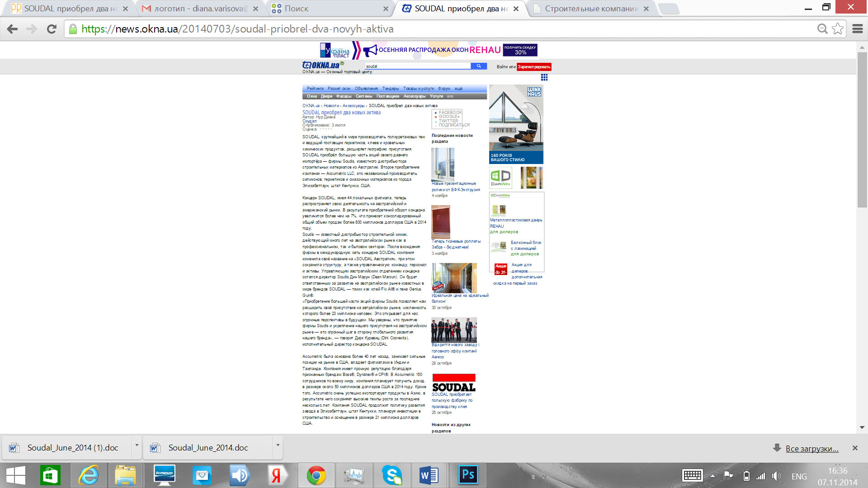This screenshot has width=868, height=488.
Task: Open Skype from the taskbar
Action: (392, 475)
